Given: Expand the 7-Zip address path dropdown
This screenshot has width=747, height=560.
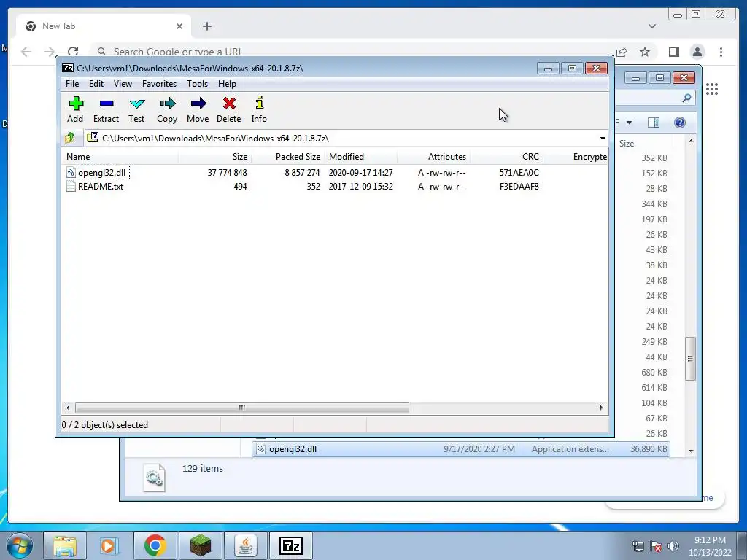Looking at the screenshot, I should [x=603, y=138].
